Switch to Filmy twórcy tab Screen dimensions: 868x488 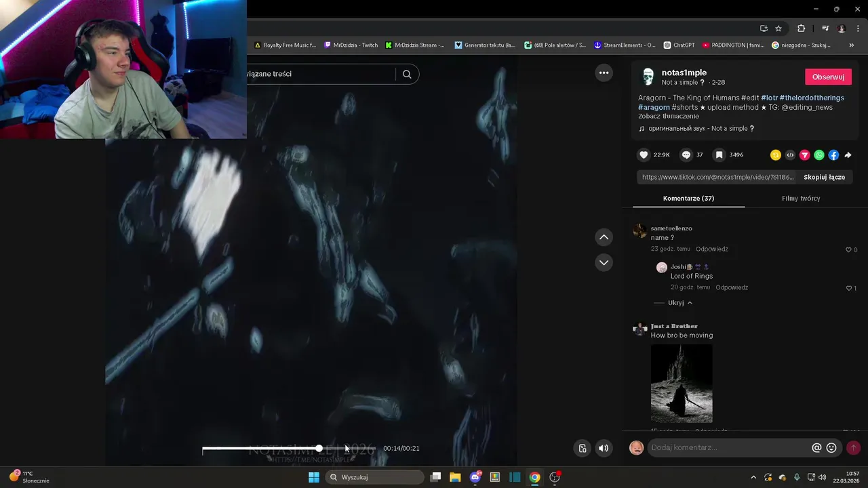801,199
